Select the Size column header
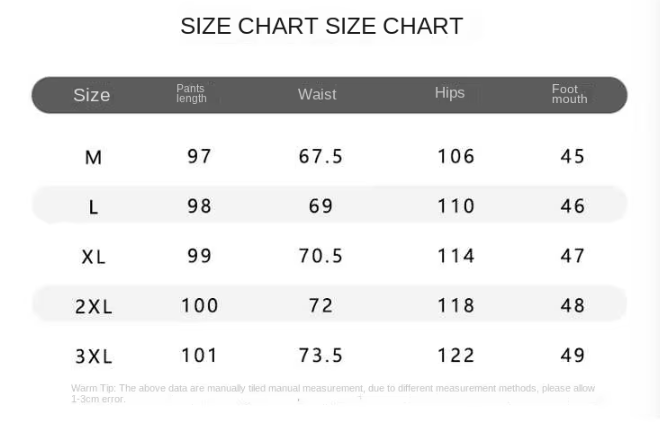This screenshot has height=422, width=660. coord(92,96)
